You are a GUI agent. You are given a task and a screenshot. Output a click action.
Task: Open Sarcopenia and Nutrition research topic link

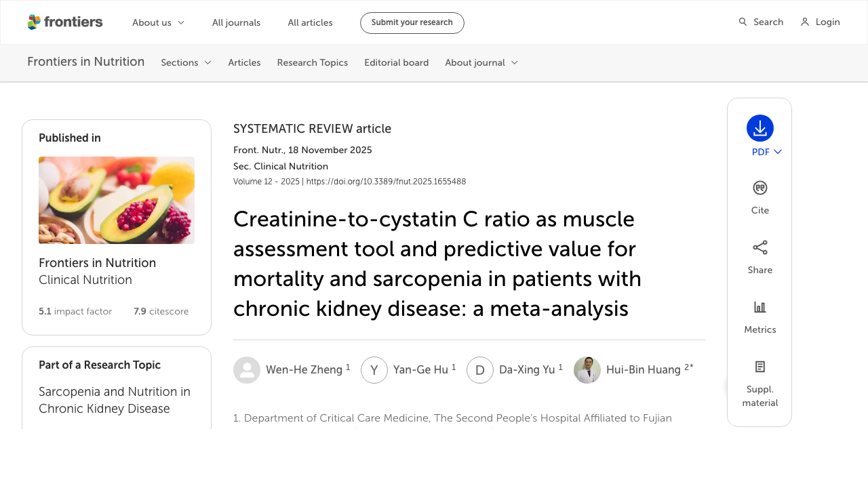pos(115,400)
